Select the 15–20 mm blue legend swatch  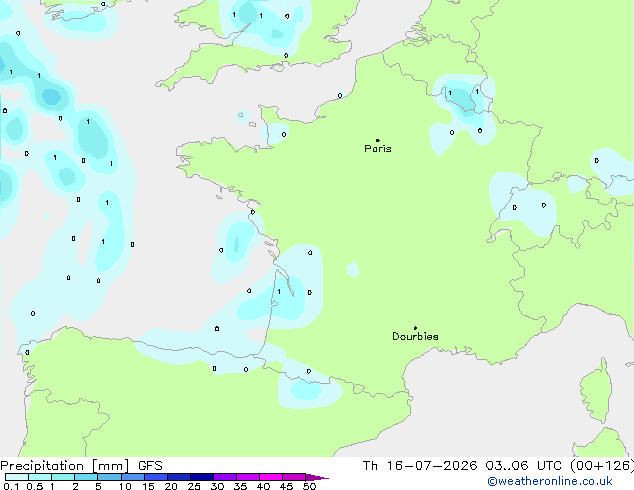coord(156,477)
